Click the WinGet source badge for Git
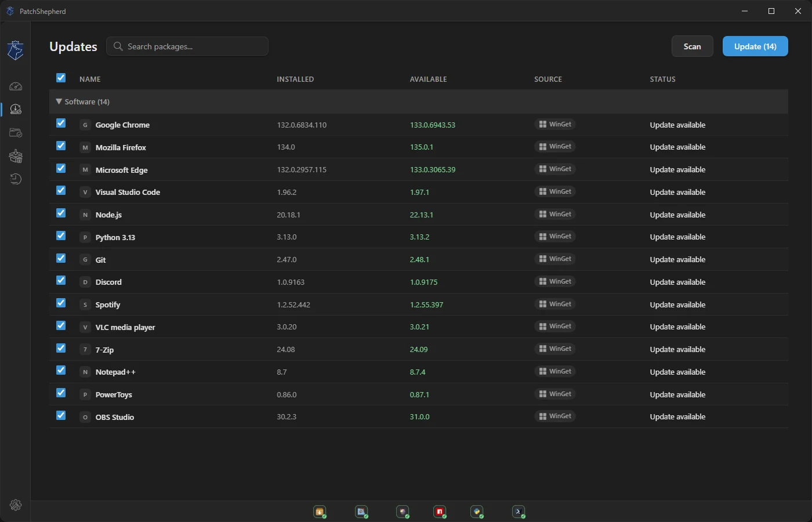812x522 pixels. [x=555, y=259]
